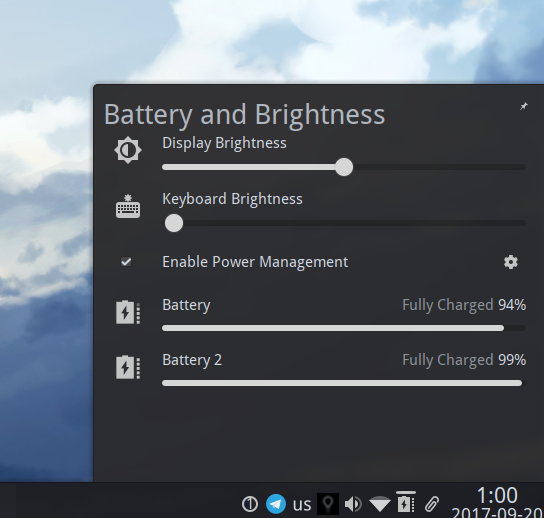Viewport: 544px width, 518px height.
Task: Click the Battery 94% charge progress bar
Action: click(x=344, y=328)
